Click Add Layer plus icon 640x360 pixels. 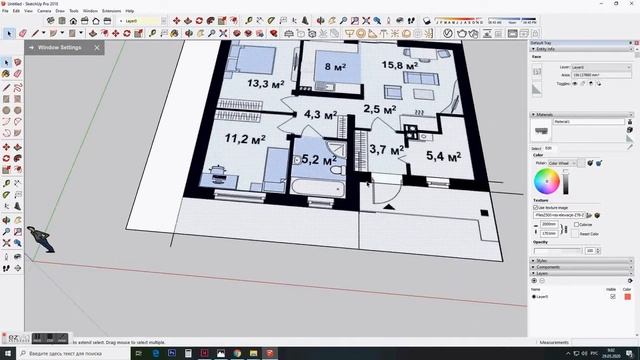point(534,280)
